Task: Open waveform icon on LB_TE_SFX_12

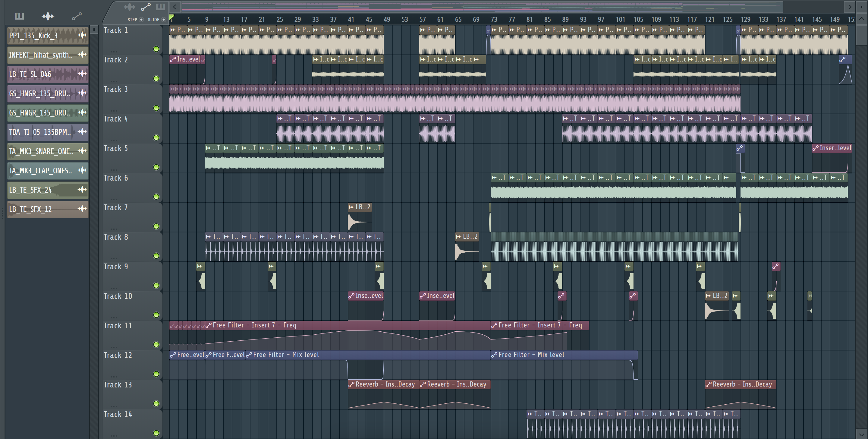Action: point(82,209)
